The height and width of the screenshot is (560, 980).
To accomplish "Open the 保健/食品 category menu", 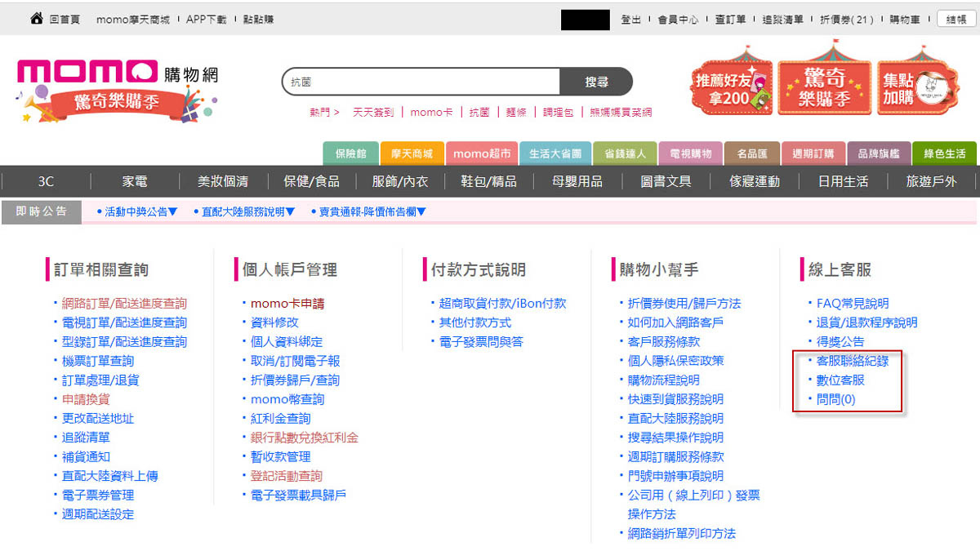I will pyautogui.click(x=311, y=181).
